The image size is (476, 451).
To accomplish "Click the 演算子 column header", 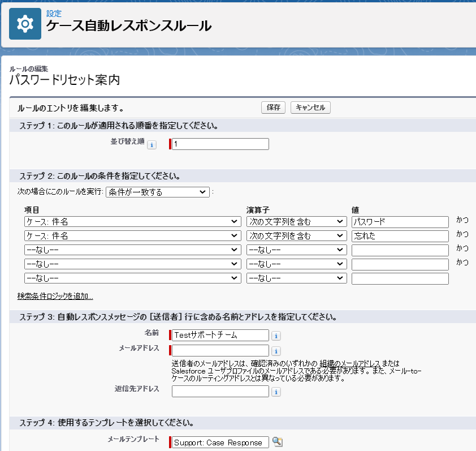I will click(x=258, y=210).
